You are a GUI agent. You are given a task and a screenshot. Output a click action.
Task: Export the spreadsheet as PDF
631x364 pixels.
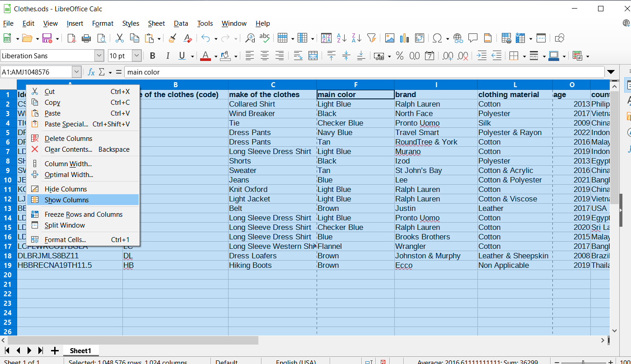[72, 38]
